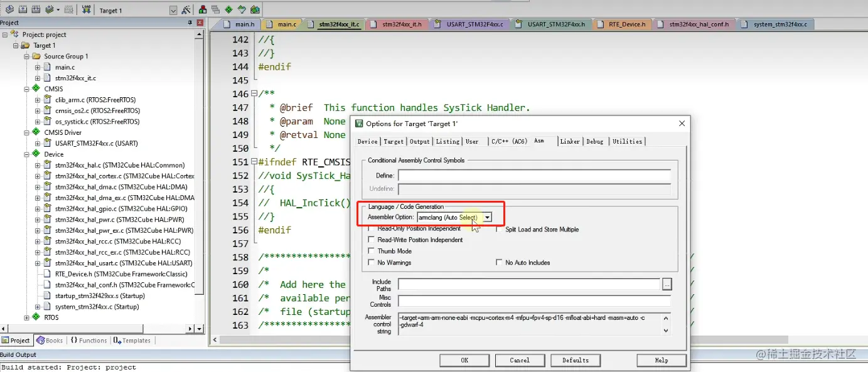The image size is (868, 372).
Task: Click the Define input field
Action: pyautogui.click(x=534, y=176)
